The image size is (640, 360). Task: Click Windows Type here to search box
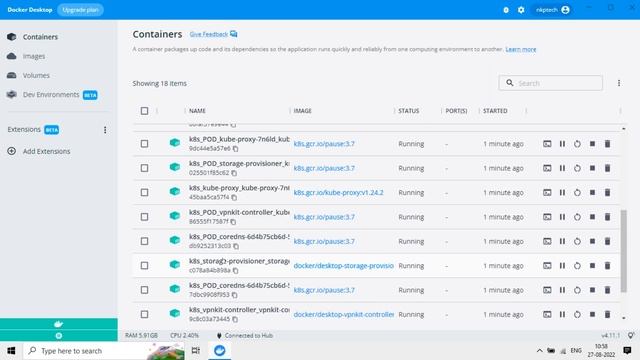[x=104, y=351]
